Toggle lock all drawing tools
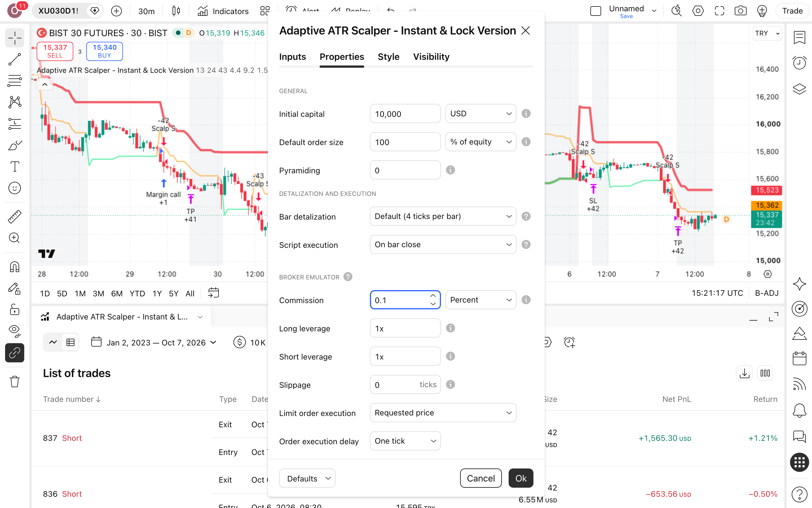The width and height of the screenshot is (812, 508). pyautogui.click(x=14, y=309)
